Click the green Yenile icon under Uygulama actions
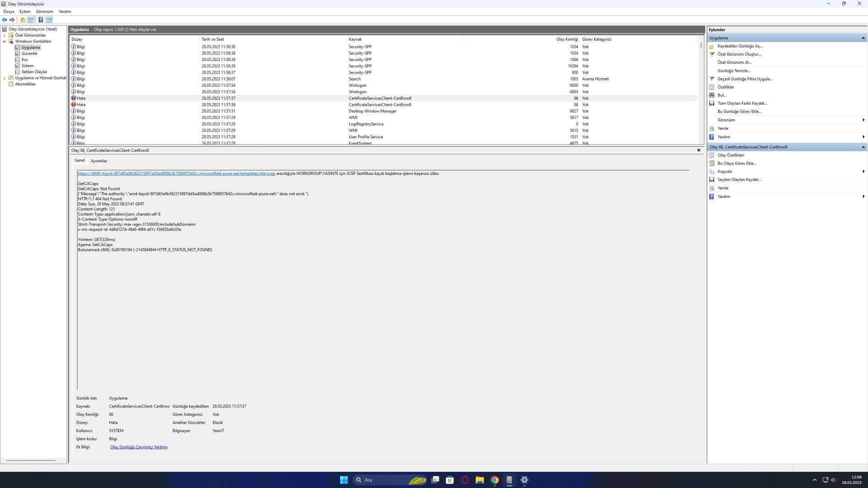The width and height of the screenshot is (868, 488). 712,129
